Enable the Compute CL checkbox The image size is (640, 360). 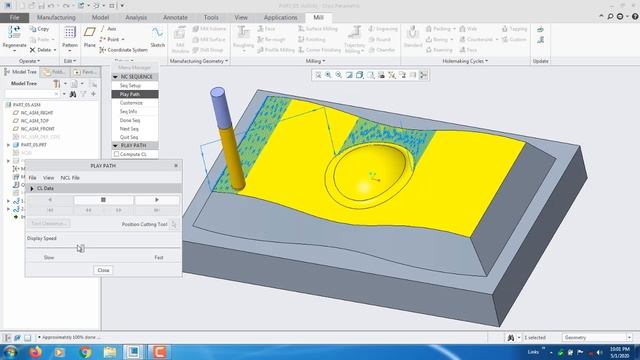click(116, 154)
